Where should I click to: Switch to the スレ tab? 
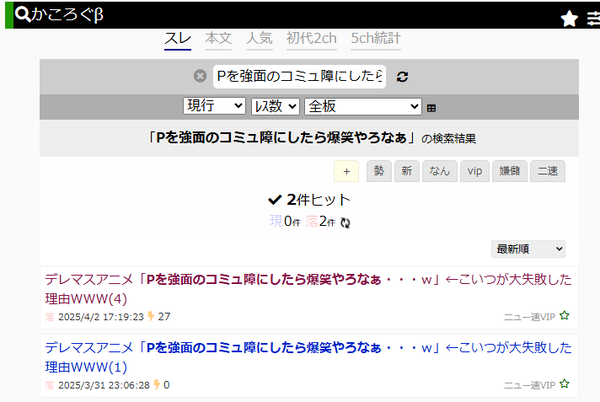pos(178,39)
